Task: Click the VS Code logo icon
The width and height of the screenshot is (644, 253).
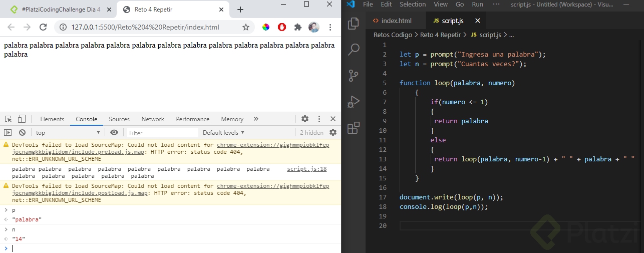Action: [x=350, y=5]
